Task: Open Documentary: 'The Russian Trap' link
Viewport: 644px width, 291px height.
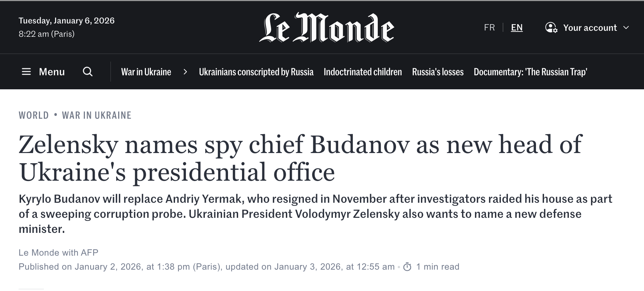Action: pyautogui.click(x=530, y=72)
